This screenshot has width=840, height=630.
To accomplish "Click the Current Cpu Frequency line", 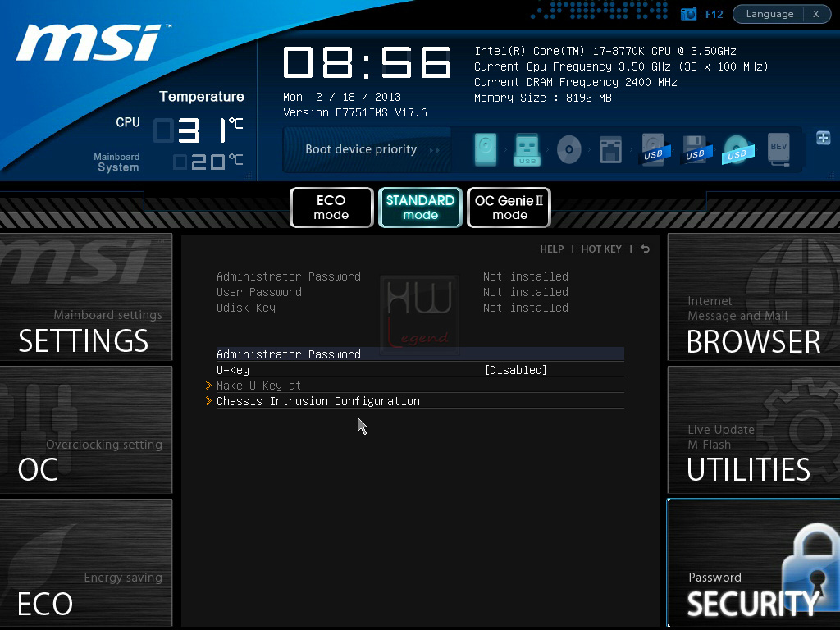I will click(x=622, y=66).
